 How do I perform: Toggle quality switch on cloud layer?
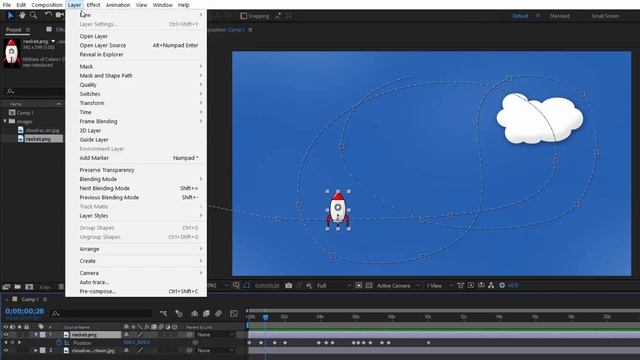[x=140, y=350]
